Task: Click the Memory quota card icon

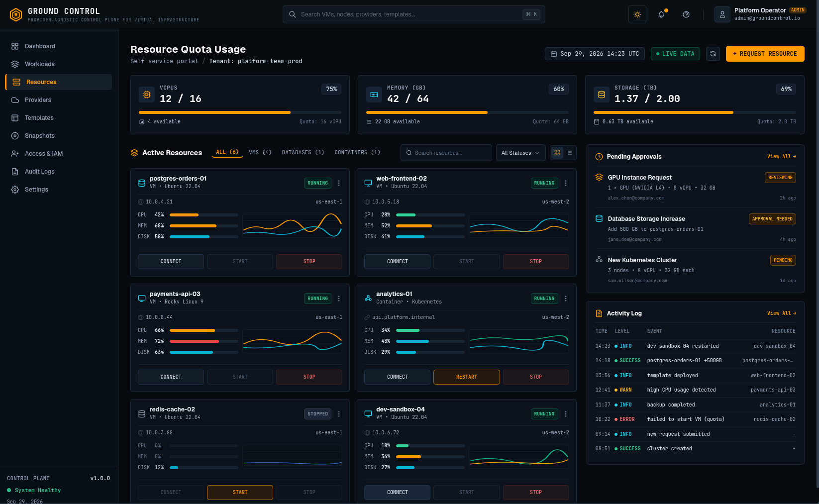Action: click(374, 94)
